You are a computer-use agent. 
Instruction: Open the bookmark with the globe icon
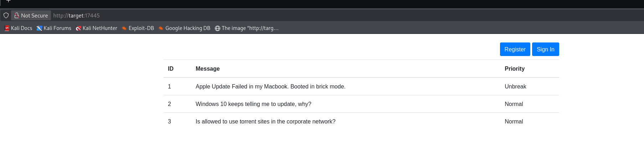point(247,28)
